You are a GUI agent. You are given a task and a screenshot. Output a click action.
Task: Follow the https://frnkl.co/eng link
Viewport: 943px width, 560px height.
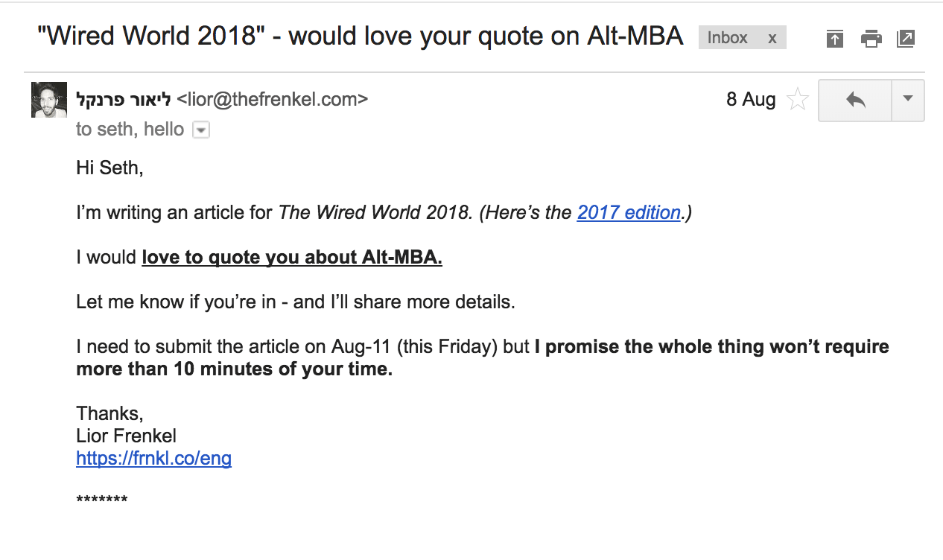pyautogui.click(x=153, y=458)
